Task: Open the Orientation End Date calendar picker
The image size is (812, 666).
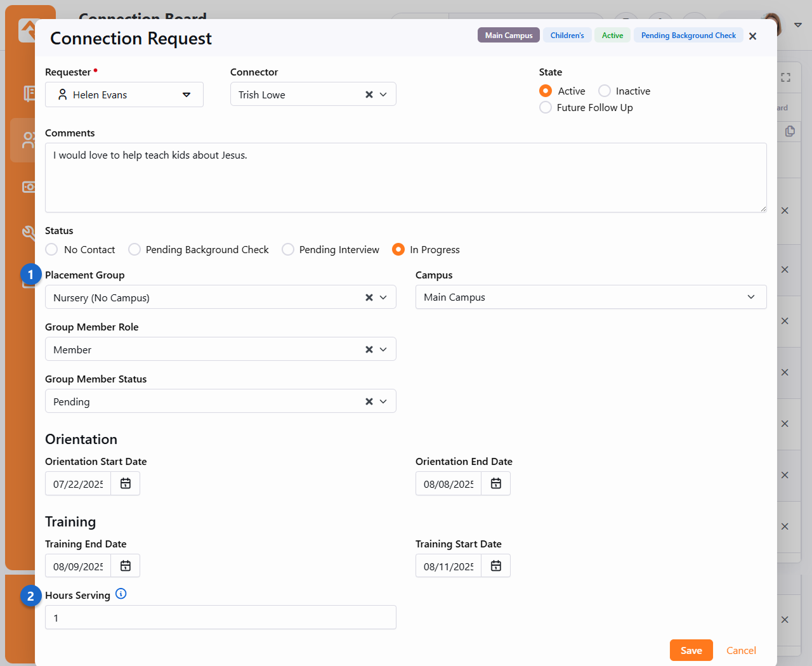Action: 496,483
